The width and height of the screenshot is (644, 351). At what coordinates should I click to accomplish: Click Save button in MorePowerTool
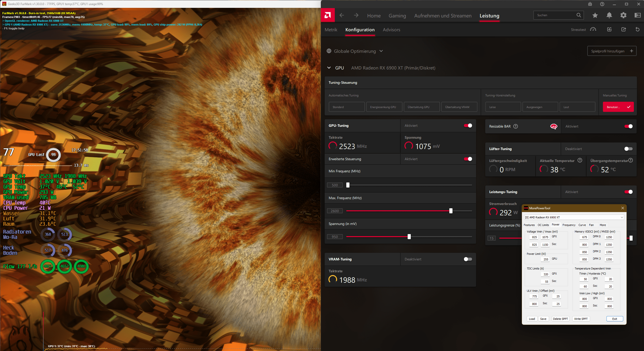click(x=543, y=319)
